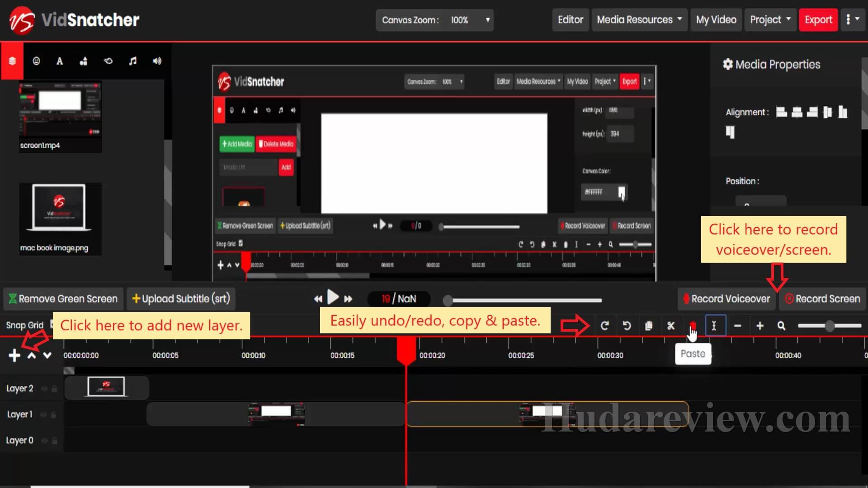Cut with the scissors icon
The width and height of the screenshot is (868, 488).
tap(671, 326)
